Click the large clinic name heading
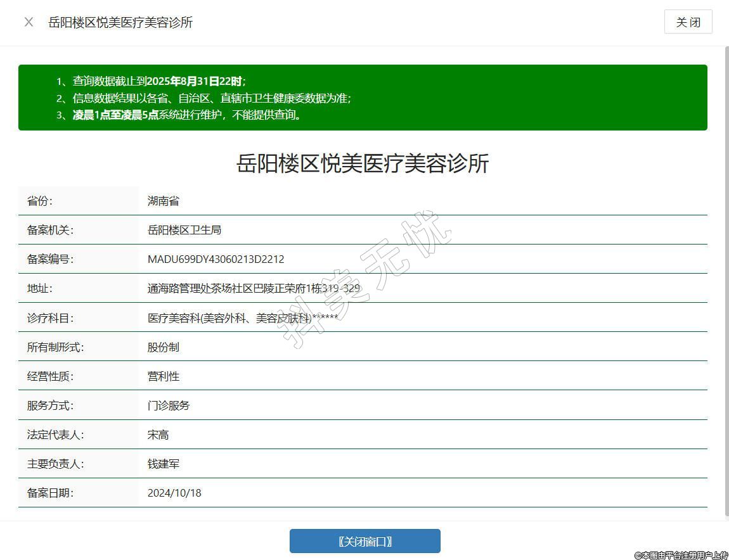 (363, 163)
